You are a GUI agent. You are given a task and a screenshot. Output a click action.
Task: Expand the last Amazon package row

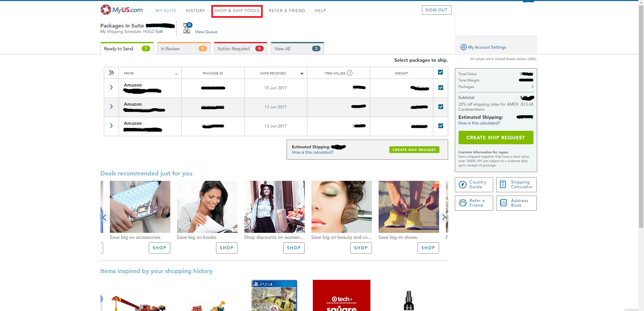click(111, 126)
